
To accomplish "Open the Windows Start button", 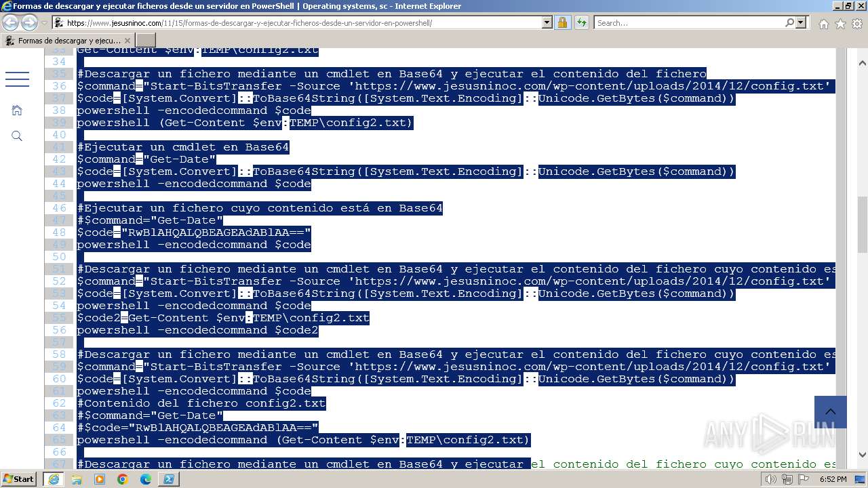I will pyautogui.click(x=19, y=479).
